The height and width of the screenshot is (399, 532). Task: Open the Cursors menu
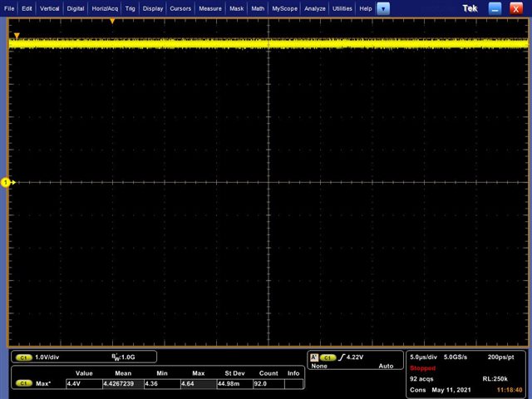click(180, 8)
